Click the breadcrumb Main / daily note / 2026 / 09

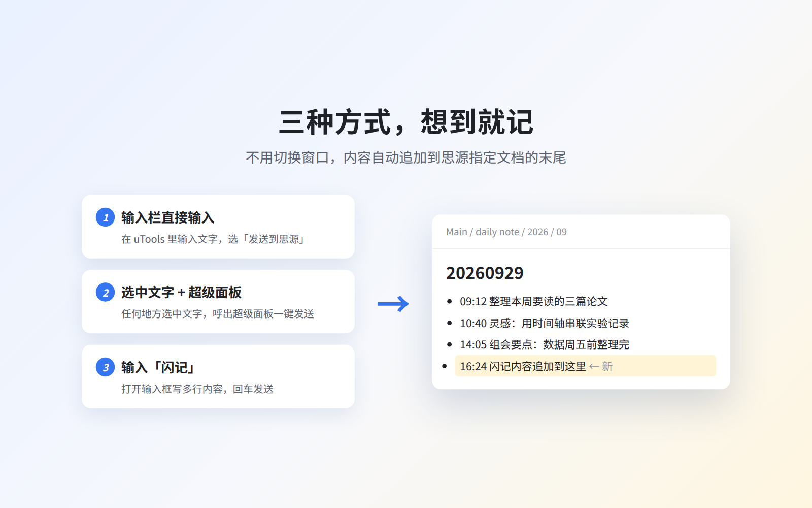tap(506, 232)
